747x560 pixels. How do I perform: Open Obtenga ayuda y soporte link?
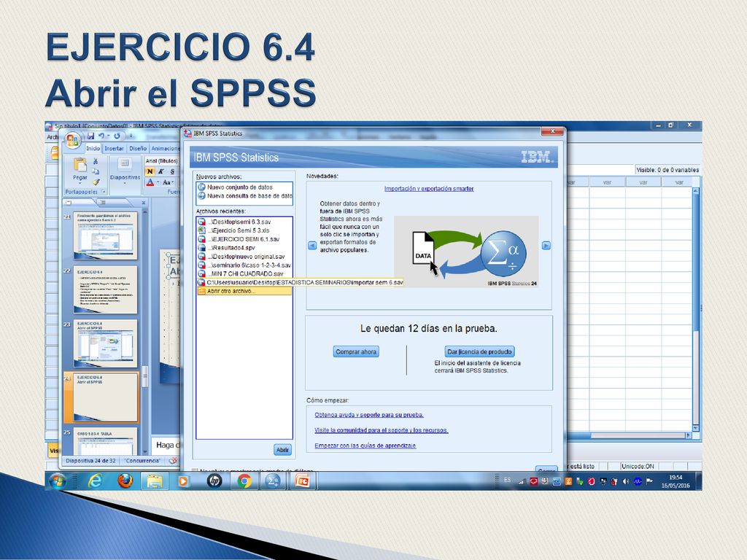point(368,415)
